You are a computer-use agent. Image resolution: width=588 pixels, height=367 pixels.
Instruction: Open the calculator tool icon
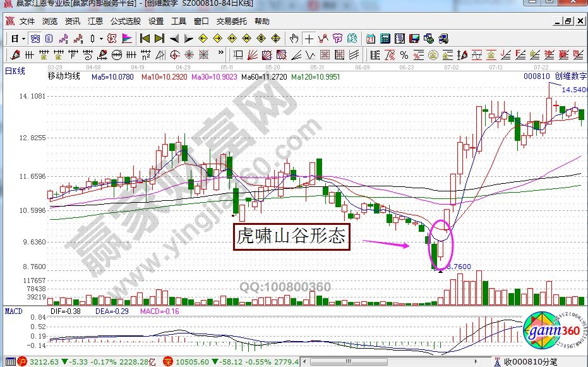pyautogui.click(x=384, y=39)
